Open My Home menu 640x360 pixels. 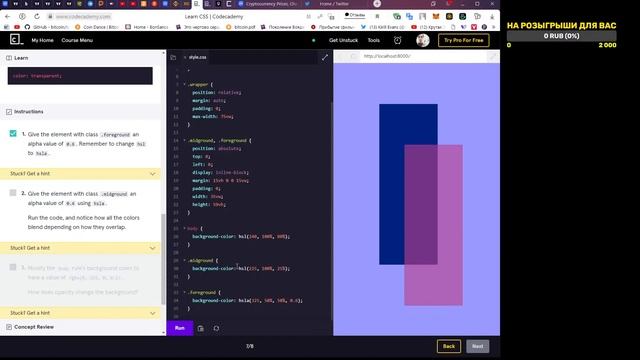click(42, 40)
